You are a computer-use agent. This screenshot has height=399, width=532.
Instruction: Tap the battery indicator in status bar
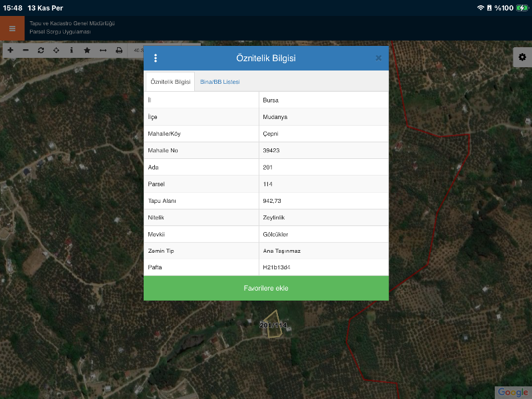click(x=522, y=8)
